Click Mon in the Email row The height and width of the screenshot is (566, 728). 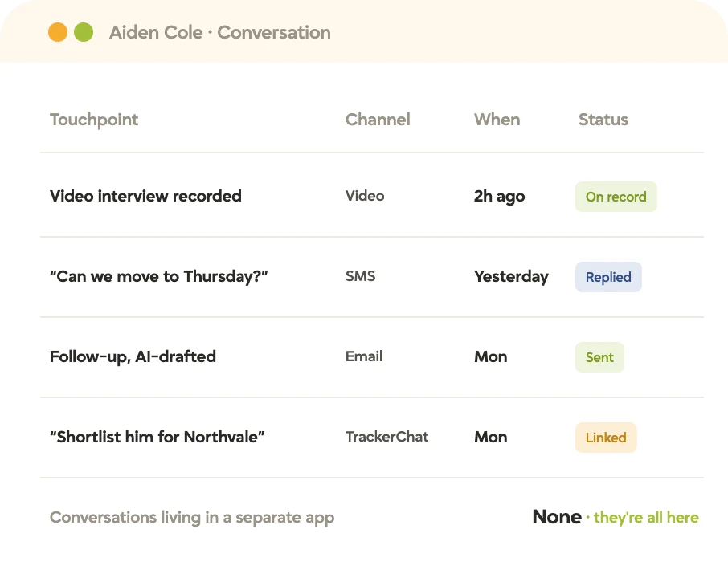(491, 356)
